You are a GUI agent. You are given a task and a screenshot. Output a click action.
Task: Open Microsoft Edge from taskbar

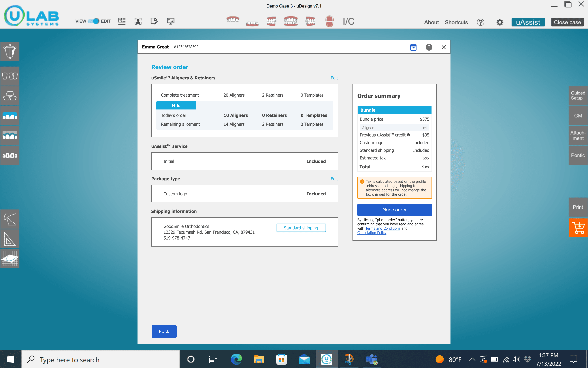[x=236, y=359]
